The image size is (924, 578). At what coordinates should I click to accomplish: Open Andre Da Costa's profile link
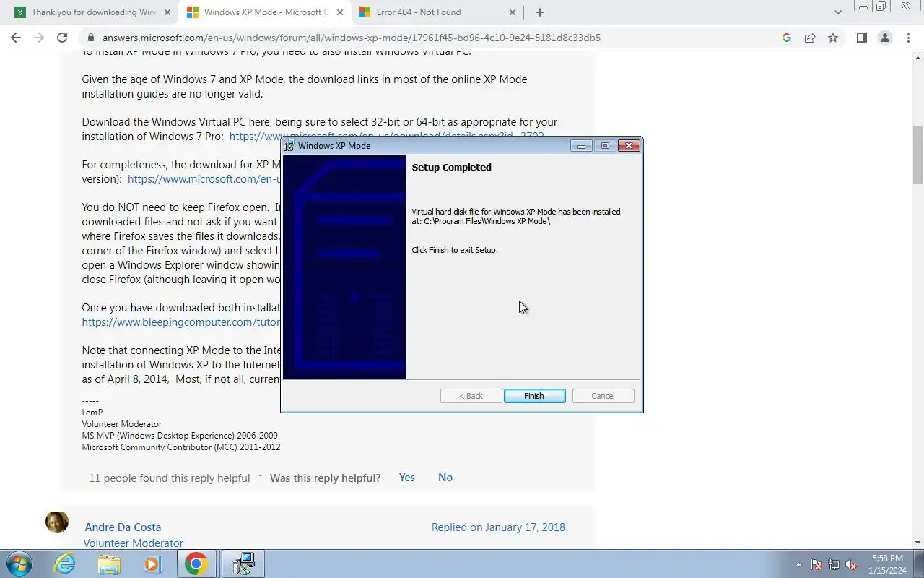click(x=123, y=527)
